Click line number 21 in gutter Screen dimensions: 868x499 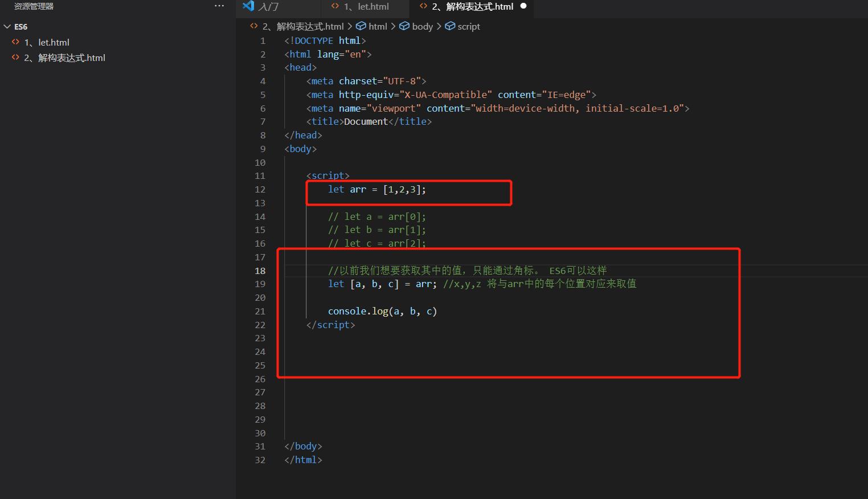click(x=260, y=311)
